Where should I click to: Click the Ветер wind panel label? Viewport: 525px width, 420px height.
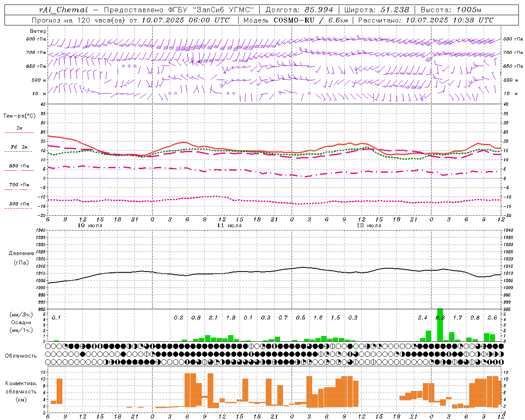point(38,31)
